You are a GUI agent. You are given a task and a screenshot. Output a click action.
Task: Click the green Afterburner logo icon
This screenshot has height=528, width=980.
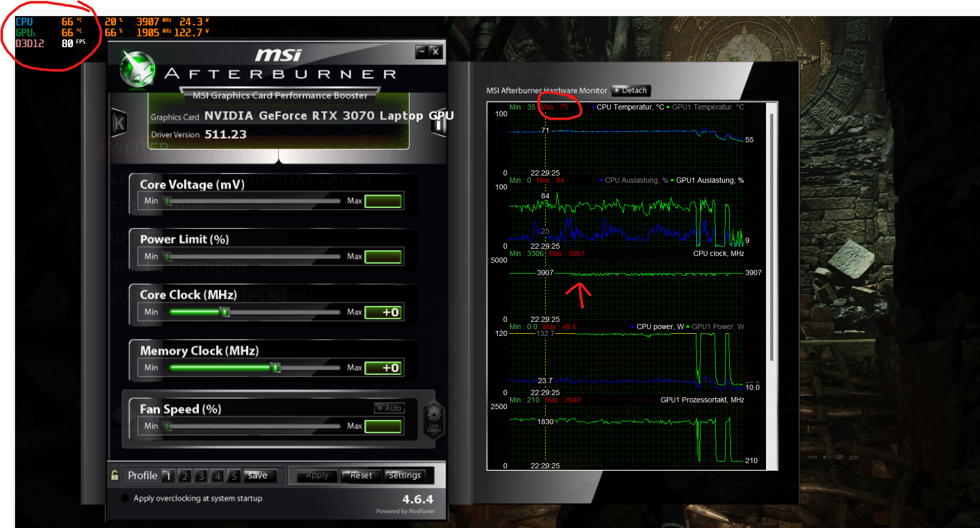point(137,70)
